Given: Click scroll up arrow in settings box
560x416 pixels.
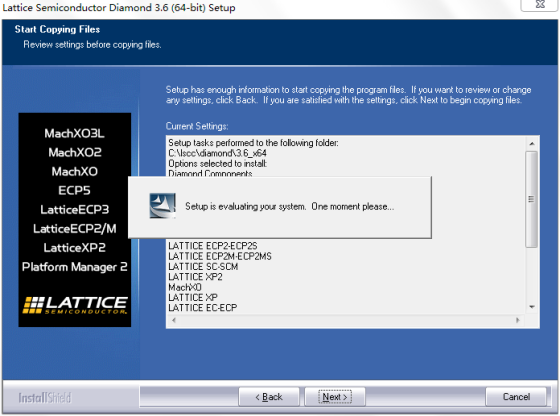Looking at the screenshot, I should tap(532, 144).
